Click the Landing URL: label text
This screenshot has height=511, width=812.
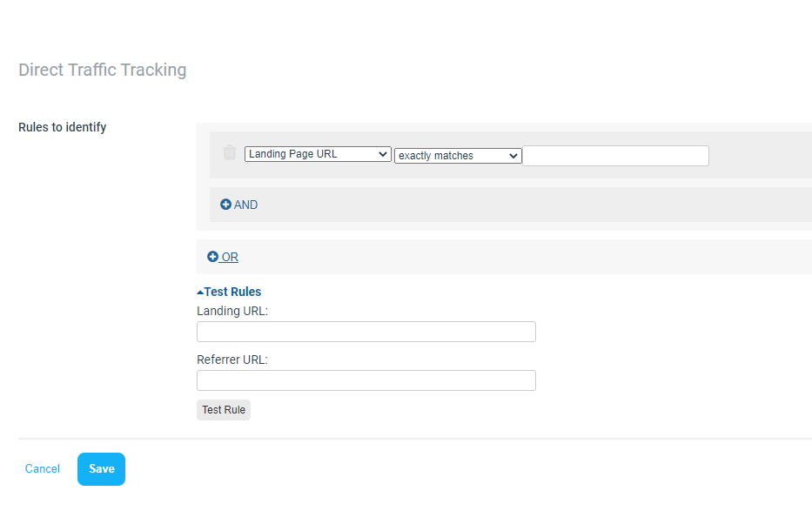[232, 311]
